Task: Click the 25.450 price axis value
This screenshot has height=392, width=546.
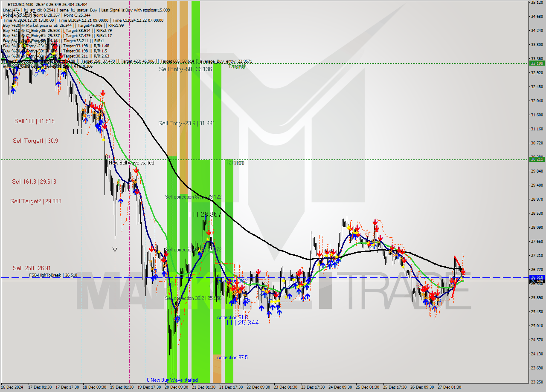Action: 537,312
